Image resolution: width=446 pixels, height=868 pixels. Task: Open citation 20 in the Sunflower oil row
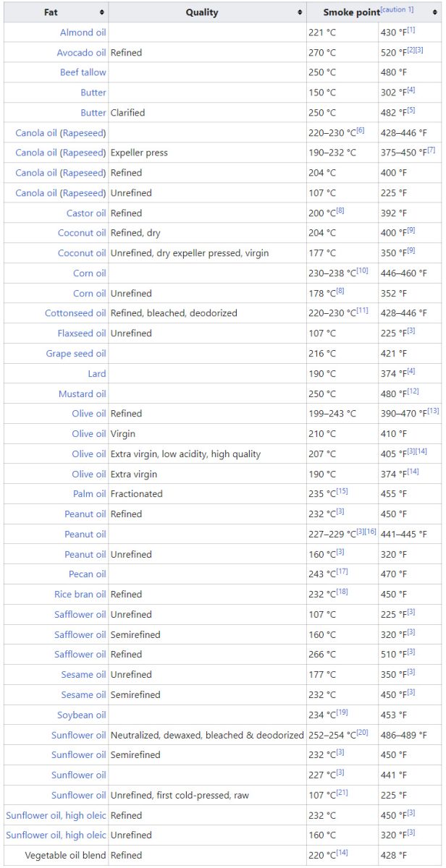(x=363, y=732)
